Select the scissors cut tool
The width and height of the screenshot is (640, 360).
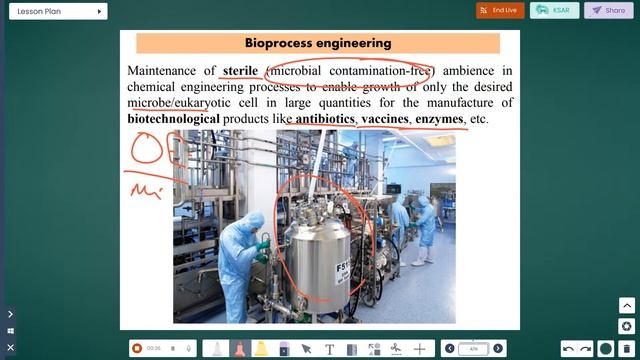396,349
